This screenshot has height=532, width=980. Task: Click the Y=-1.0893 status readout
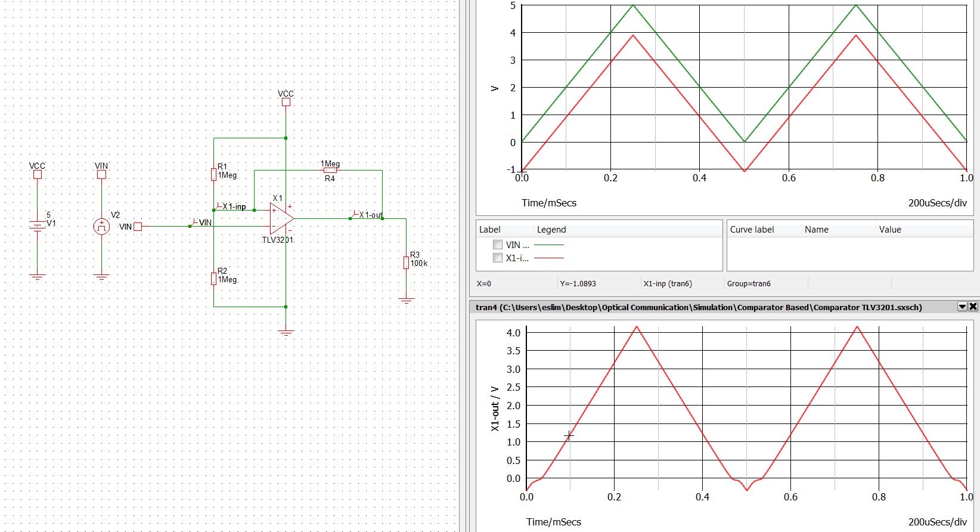[x=578, y=284]
